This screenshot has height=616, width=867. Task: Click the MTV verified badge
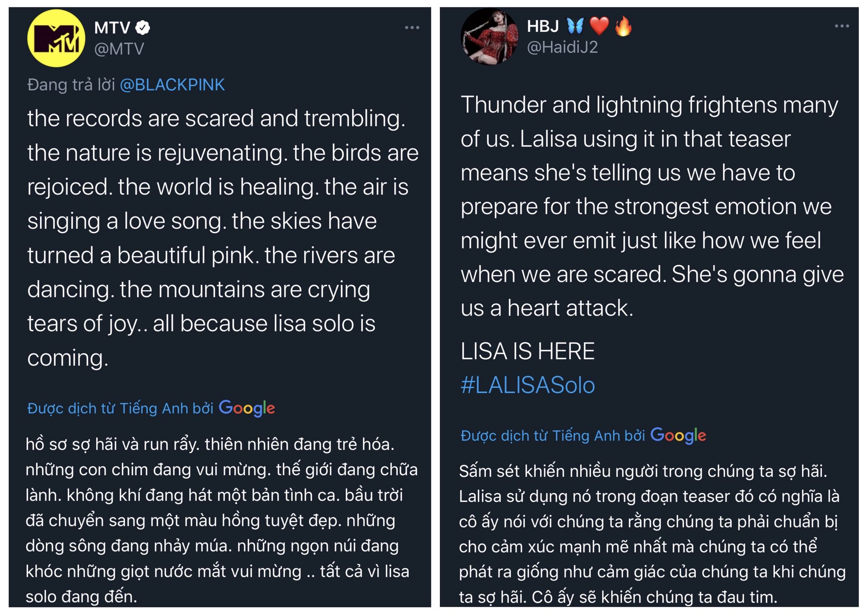(143, 28)
